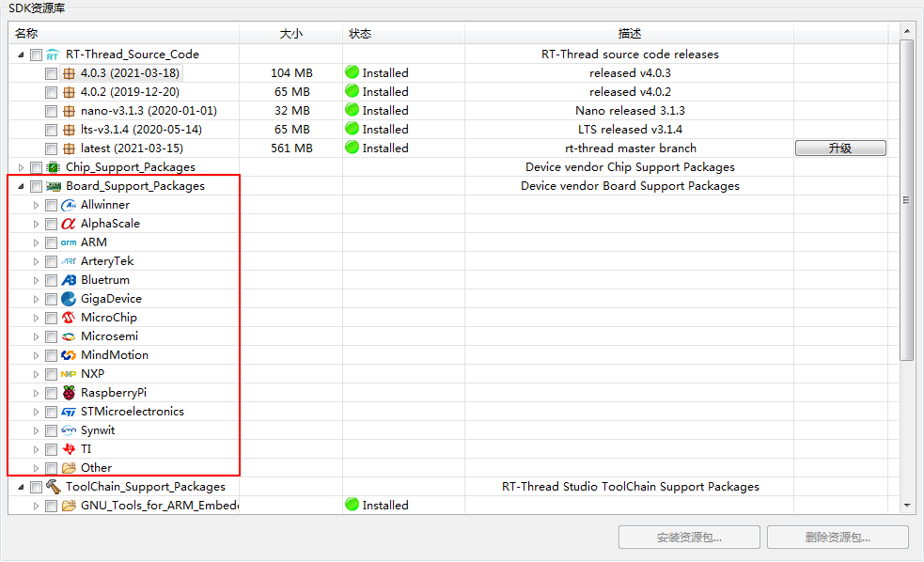Image resolution: width=924 pixels, height=562 pixels.
Task: Click the 升级 upgrade button
Action: pyautogui.click(x=840, y=148)
